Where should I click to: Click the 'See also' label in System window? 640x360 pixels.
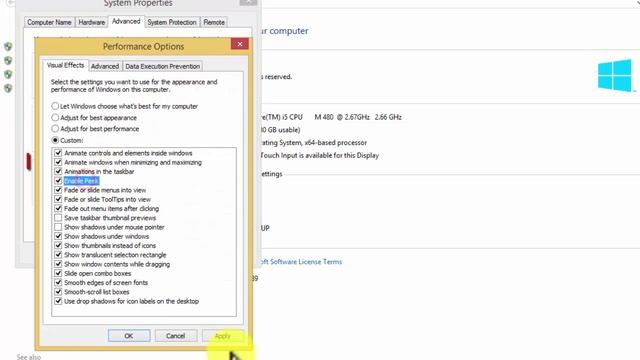click(29, 357)
